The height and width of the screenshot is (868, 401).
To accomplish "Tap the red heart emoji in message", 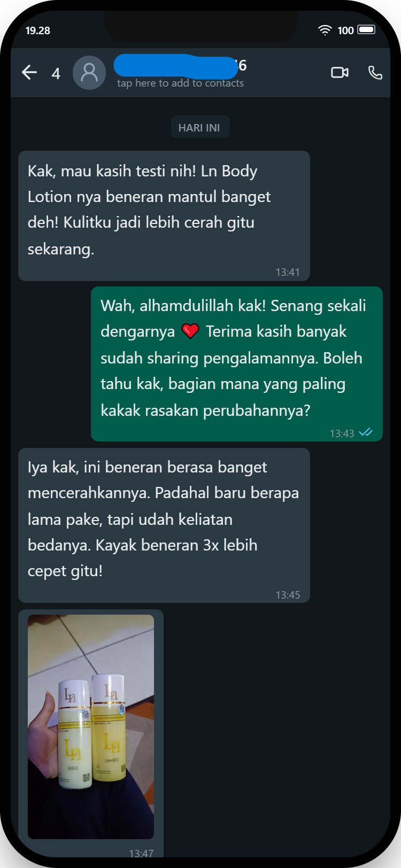I will point(190,331).
